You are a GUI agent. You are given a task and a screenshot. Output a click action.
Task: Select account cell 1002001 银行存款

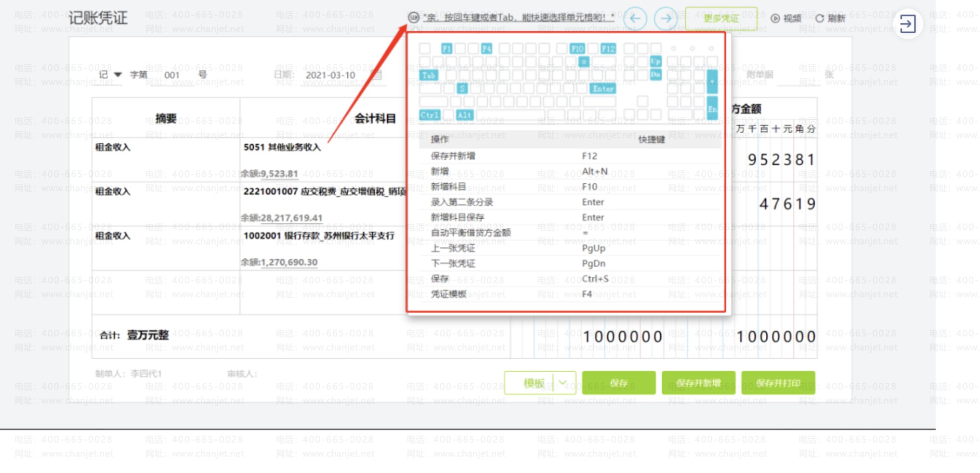pos(319,236)
